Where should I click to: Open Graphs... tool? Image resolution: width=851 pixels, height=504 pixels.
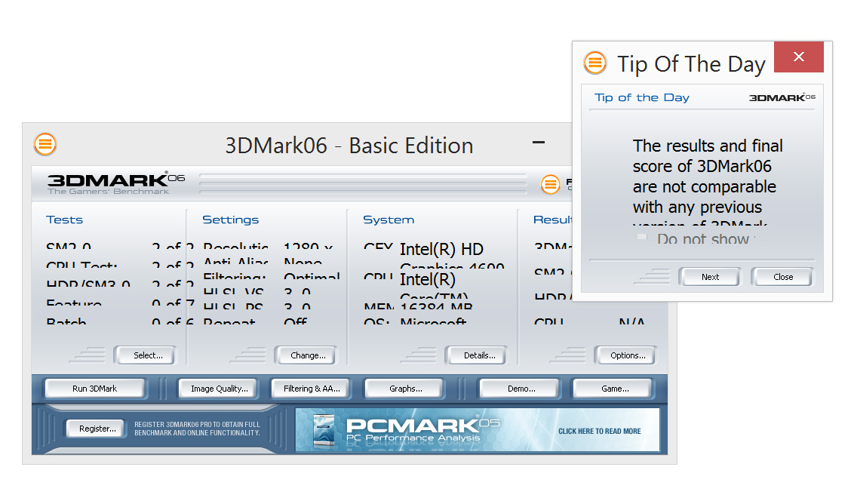(405, 389)
